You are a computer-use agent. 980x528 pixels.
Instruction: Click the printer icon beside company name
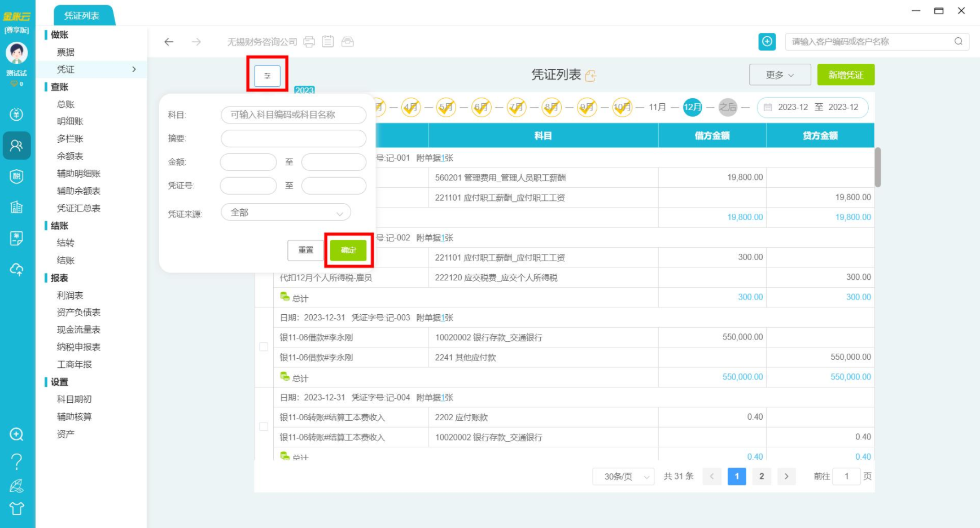pyautogui.click(x=309, y=42)
